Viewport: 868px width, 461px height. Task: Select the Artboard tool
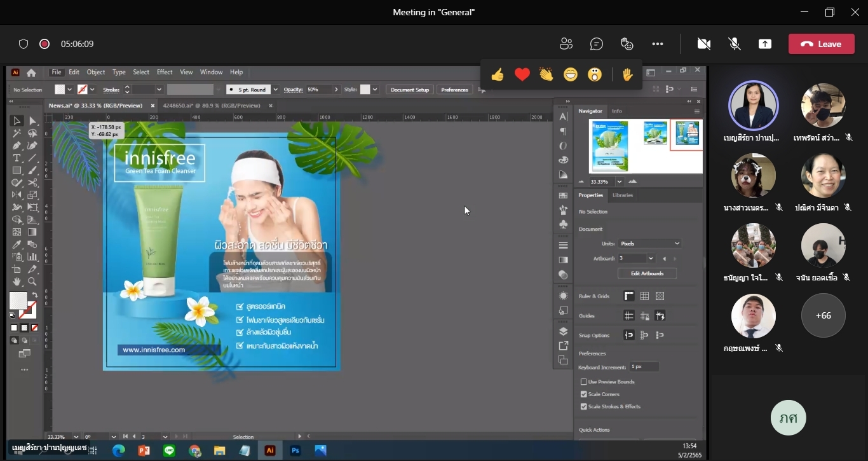point(17,270)
